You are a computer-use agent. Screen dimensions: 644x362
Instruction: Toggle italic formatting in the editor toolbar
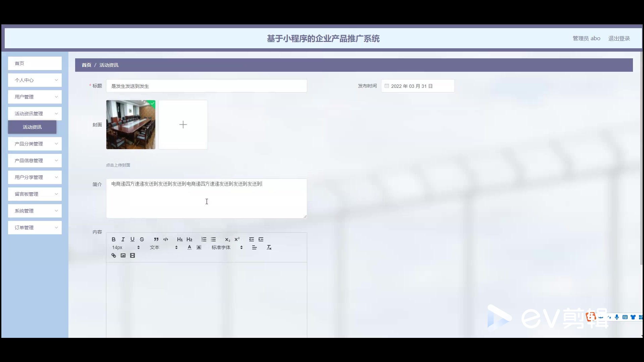coord(123,239)
